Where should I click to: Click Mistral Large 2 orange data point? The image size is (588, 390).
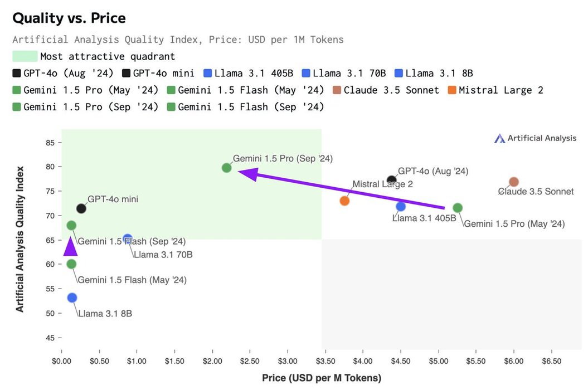[x=344, y=201]
